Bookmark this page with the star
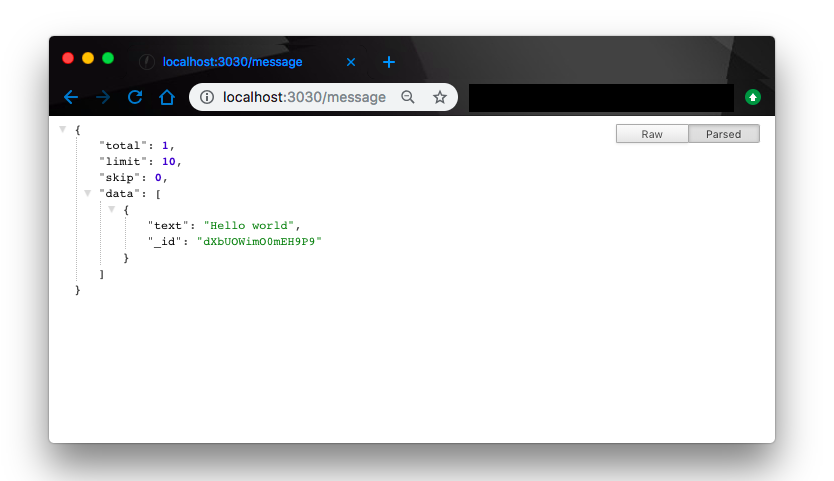Image resolution: width=834 pixels, height=481 pixels. (439, 97)
